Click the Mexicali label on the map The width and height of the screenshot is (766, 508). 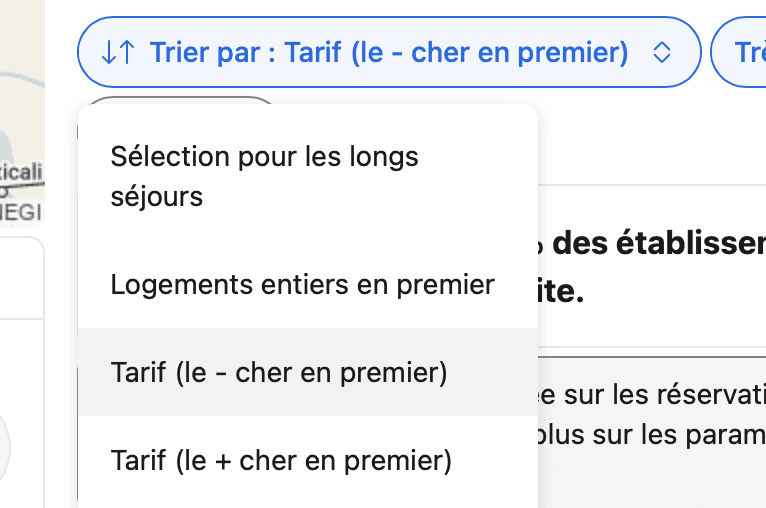pyautogui.click(x=21, y=172)
